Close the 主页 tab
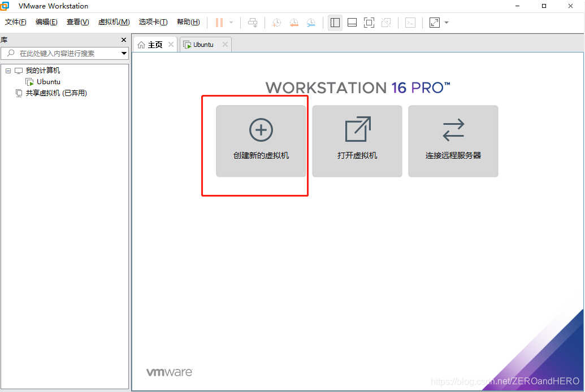This screenshot has height=392, width=585. click(171, 45)
